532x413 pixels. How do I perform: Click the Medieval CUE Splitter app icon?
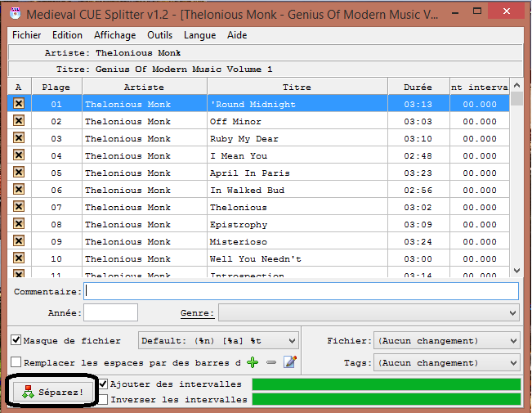[15, 14]
